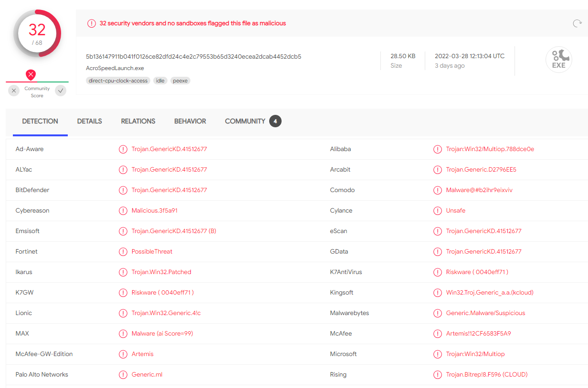Click Arcabit result Trojan.Generic.D2796EE5
This screenshot has height=388, width=588.
[481, 170]
